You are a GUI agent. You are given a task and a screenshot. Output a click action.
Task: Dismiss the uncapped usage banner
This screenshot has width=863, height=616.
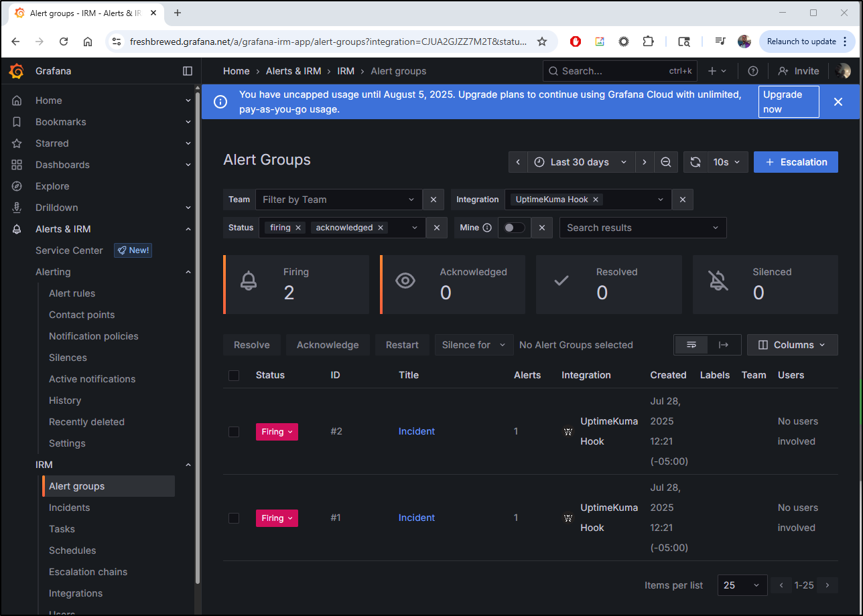838,102
